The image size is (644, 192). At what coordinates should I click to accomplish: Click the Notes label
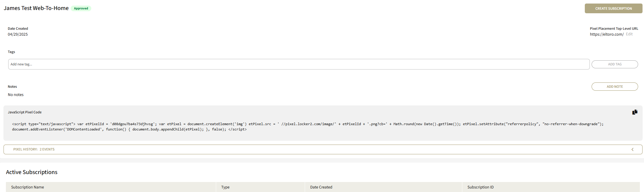(12, 87)
